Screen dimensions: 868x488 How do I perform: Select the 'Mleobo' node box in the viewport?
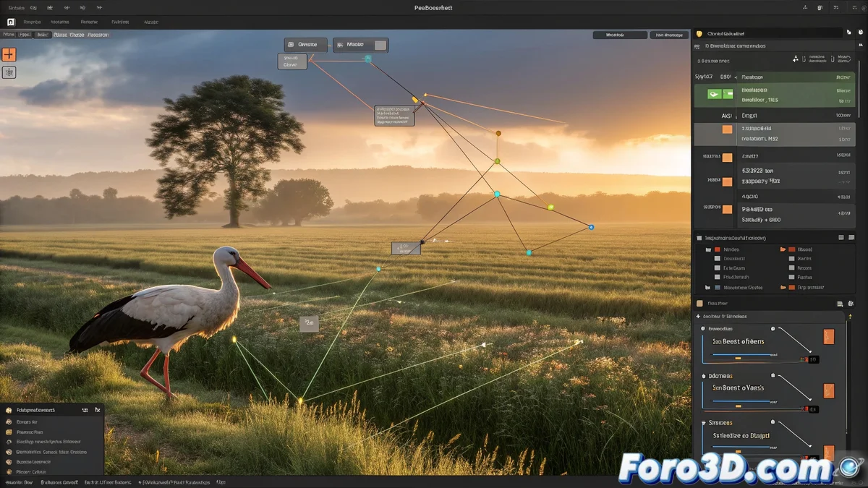[360, 45]
